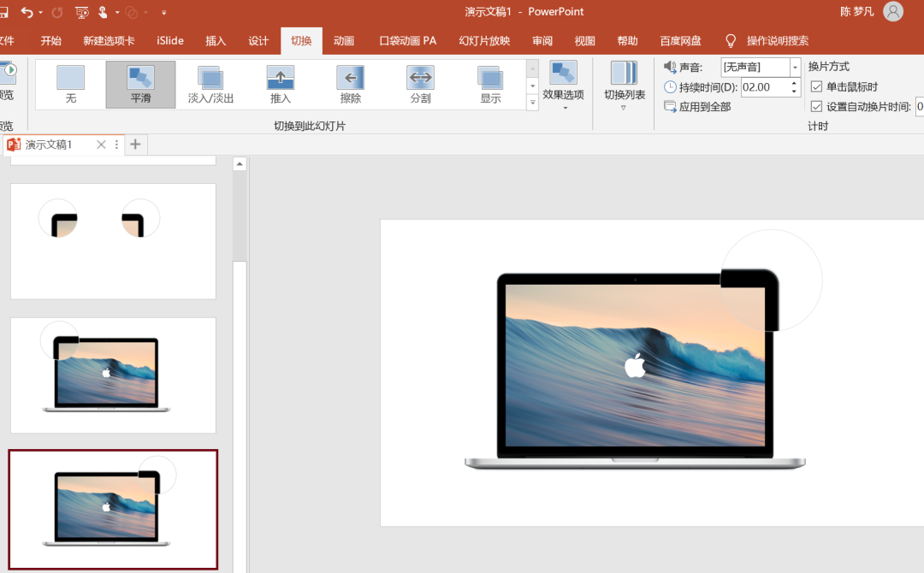Open the 口袋动画 PA tab
Screen dimensions: 924x573
pos(408,41)
